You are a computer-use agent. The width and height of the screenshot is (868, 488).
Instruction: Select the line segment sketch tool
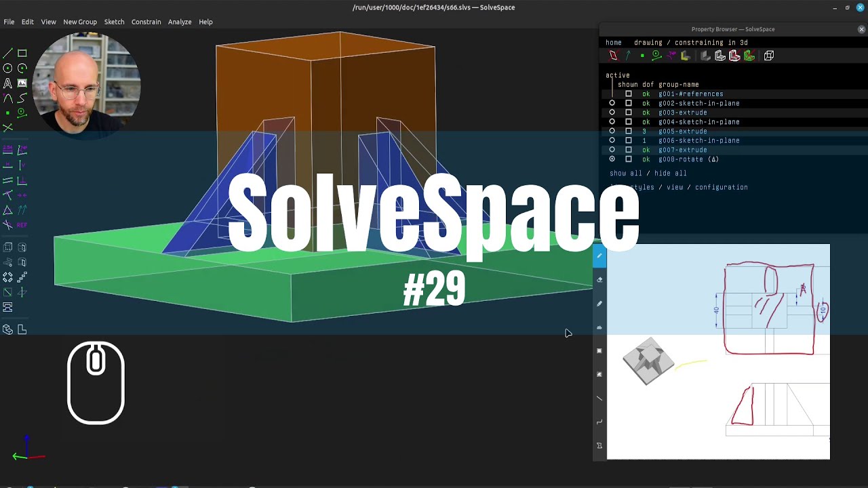pyautogui.click(x=7, y=53)
